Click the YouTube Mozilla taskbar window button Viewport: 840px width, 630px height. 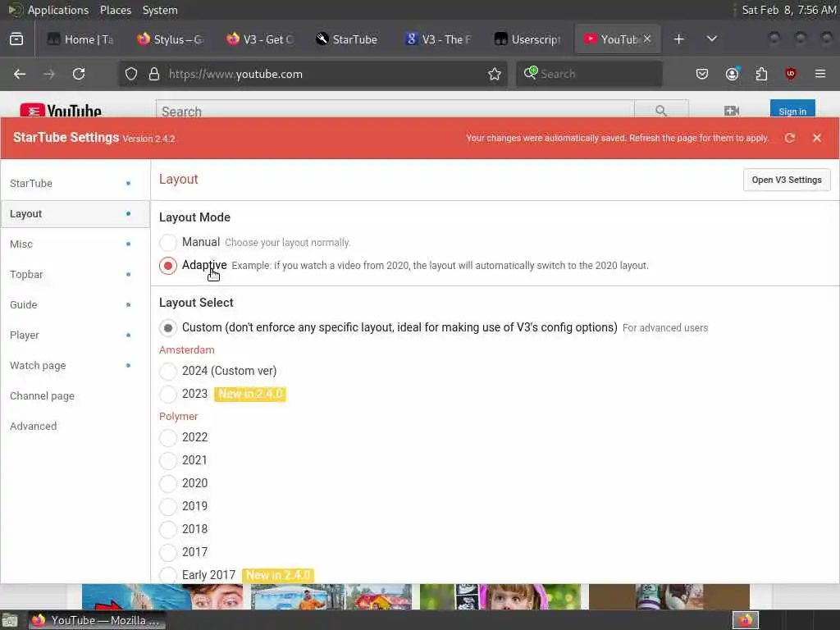tap(97, 620)
